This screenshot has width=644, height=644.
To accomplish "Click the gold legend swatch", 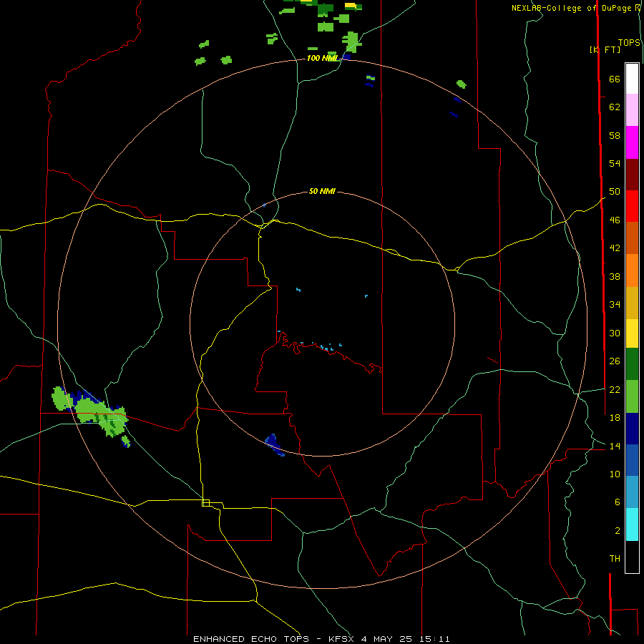I will (x=632, y=303).
